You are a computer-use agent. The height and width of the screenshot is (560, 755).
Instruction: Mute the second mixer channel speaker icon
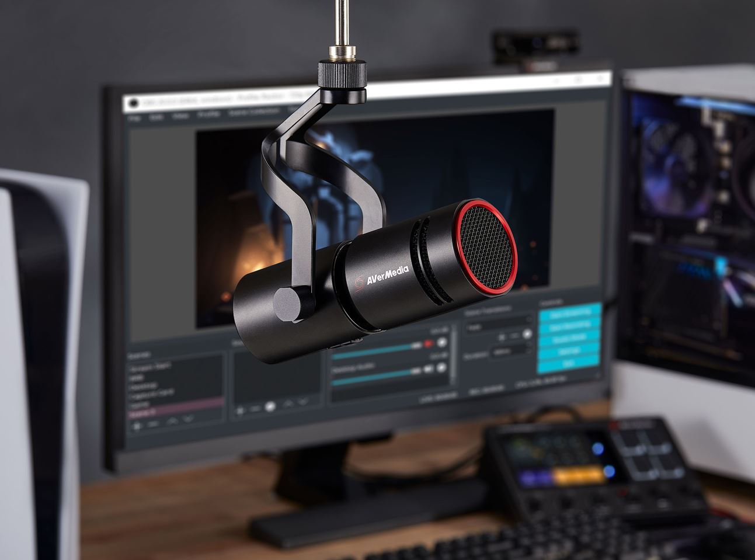(428, 368)
